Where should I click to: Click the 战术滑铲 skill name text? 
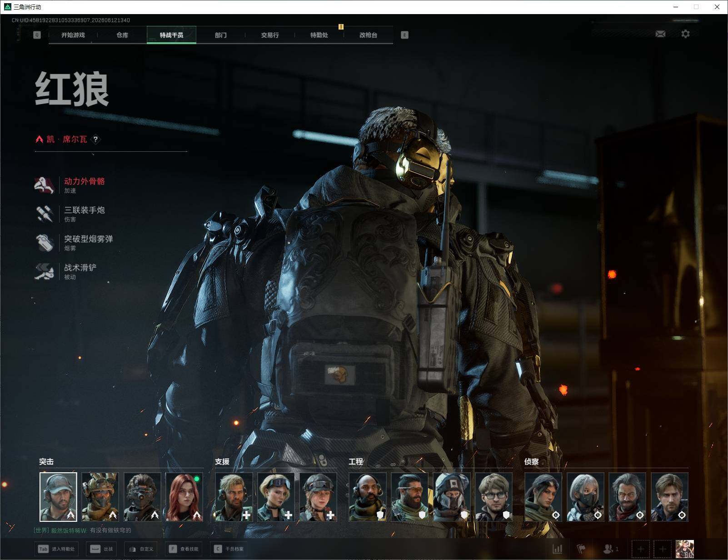80,267
